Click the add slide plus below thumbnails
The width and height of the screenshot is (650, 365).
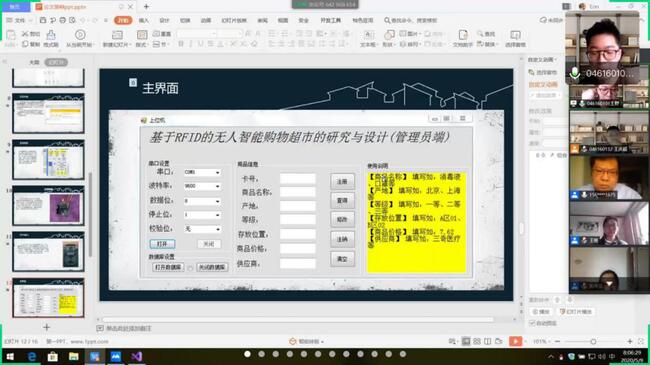[x=46, y=327]
